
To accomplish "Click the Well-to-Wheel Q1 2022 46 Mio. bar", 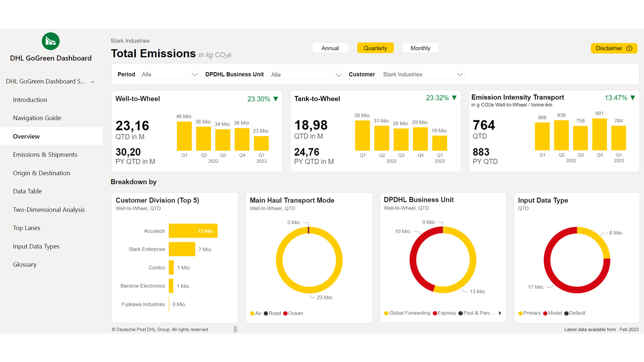I will tap(184, 136).
